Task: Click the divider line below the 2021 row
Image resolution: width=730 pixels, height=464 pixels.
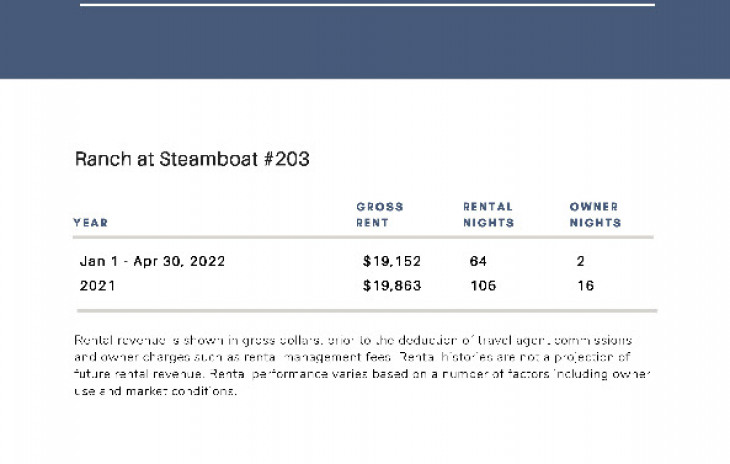Action: [x=367, y=310]
